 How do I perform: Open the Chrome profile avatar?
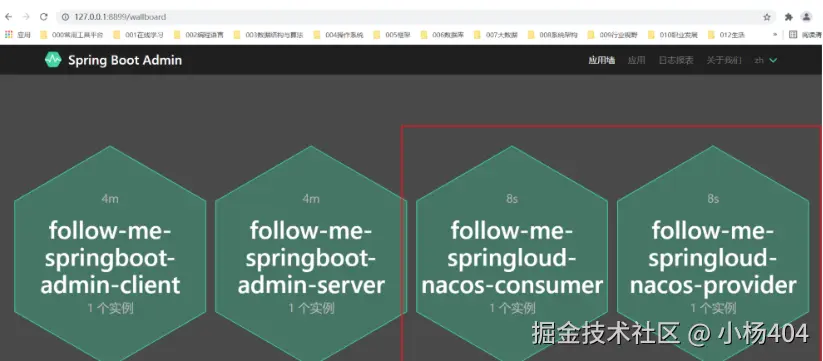click(x=806, y=17)
